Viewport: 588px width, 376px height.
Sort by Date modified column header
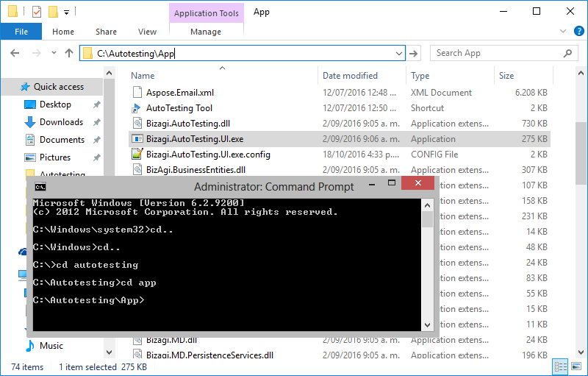[x=362, y=76]
